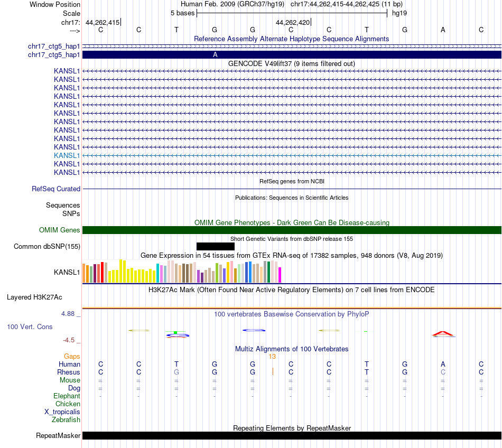
Task: Click the 44,262,415 position marker
Action: [x=103, y=22]
